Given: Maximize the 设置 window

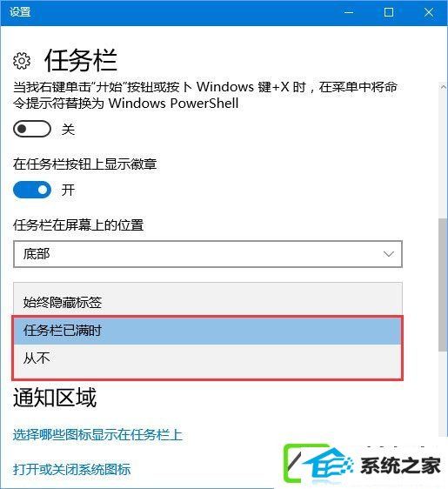Looking at the screenshot, I should click(x=389, y=12).
